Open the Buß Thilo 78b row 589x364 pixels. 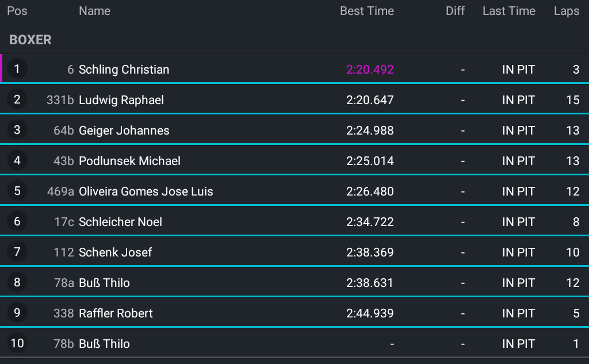(x=294, y=343)
